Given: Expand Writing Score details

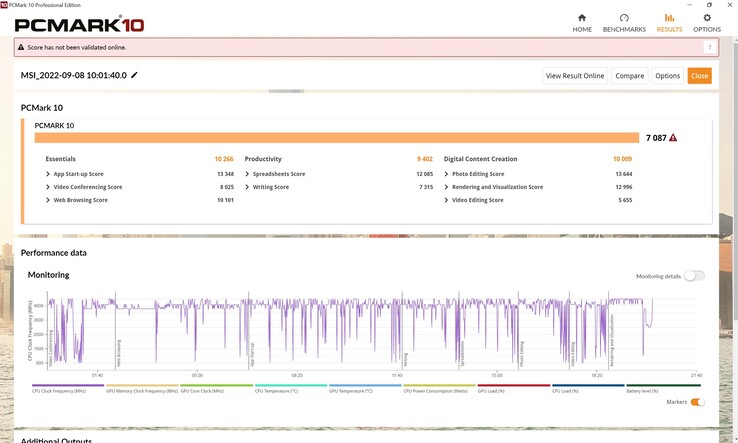Looking at the screenshot, I should 247,187.
